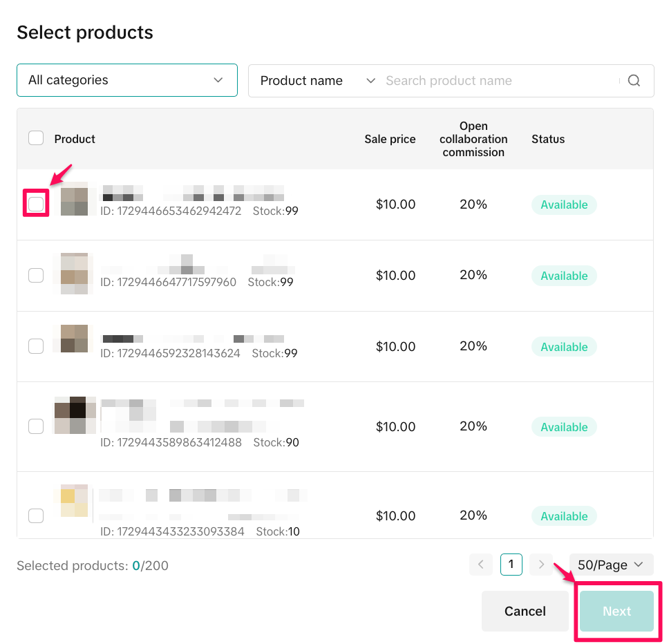Click the Next button
Screen dimensions: 669x644
pyautogui.click(x=616, y=611)
